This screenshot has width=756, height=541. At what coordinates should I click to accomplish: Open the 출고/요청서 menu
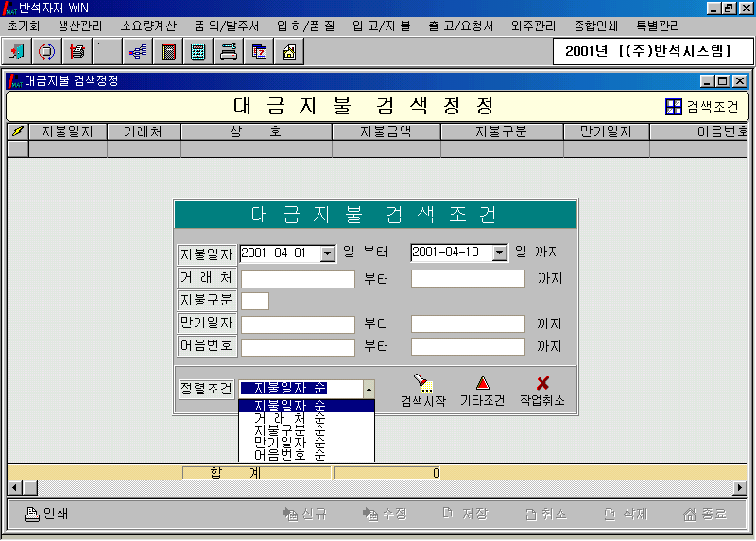461,26
